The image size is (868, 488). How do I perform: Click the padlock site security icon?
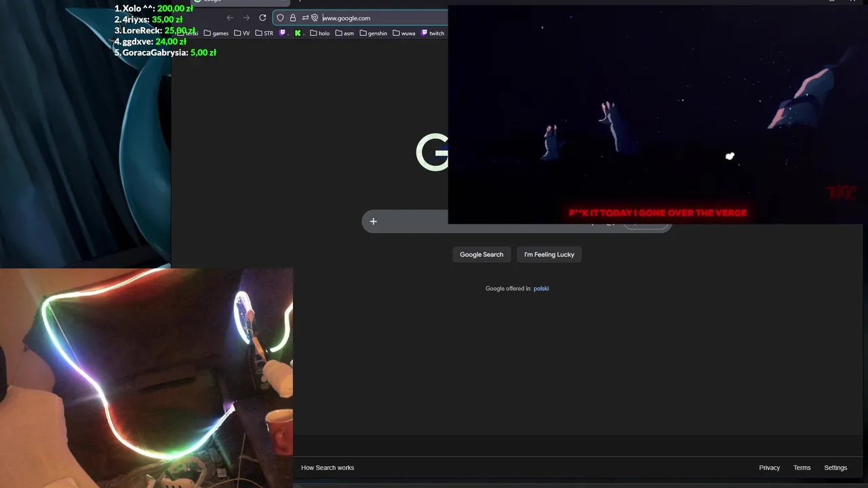[292, 18]
